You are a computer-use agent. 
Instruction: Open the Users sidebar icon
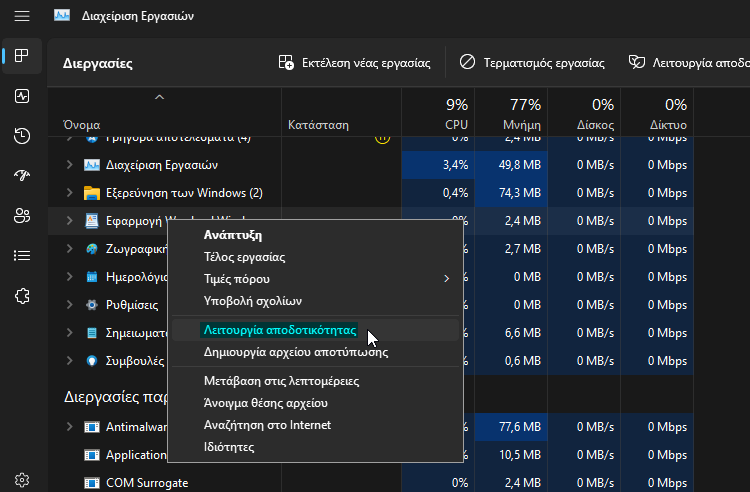(22, 216)
